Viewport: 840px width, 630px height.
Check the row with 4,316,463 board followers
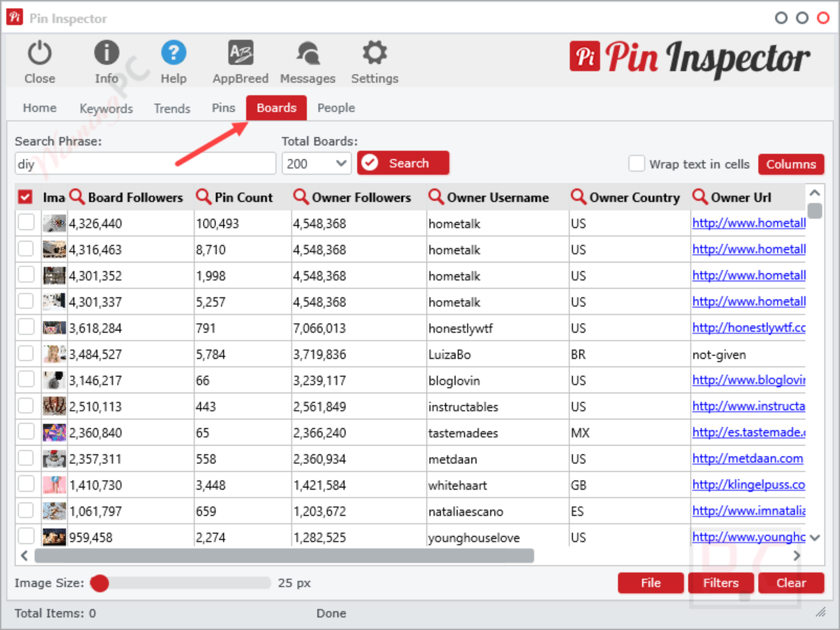(x=26, y=249)
